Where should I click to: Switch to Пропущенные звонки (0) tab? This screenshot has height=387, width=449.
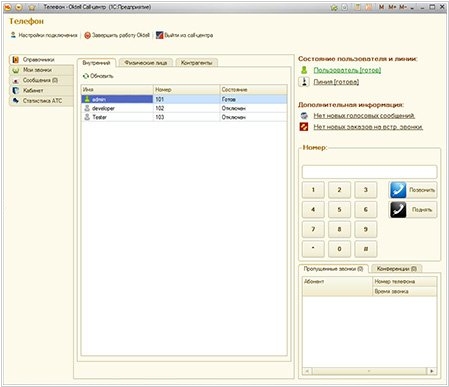tap(333, 269)
